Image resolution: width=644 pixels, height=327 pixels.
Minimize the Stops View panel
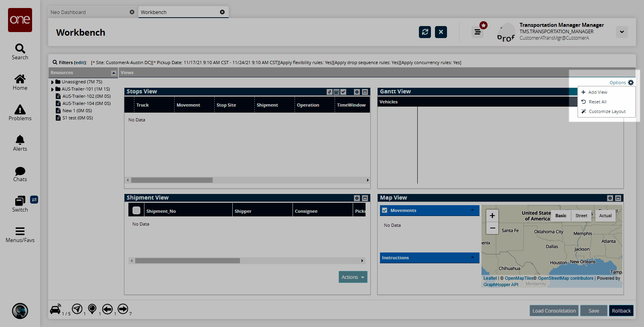(x=365, y=92)
